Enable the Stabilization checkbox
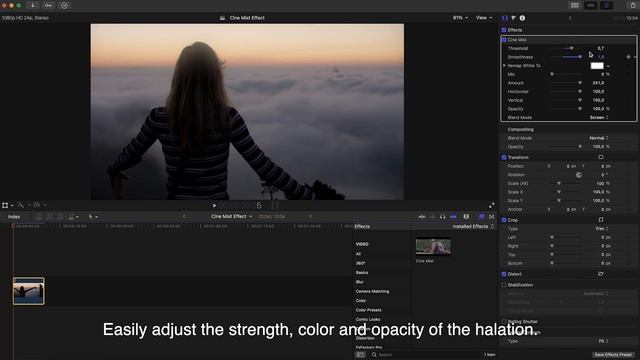 point(504,285)
